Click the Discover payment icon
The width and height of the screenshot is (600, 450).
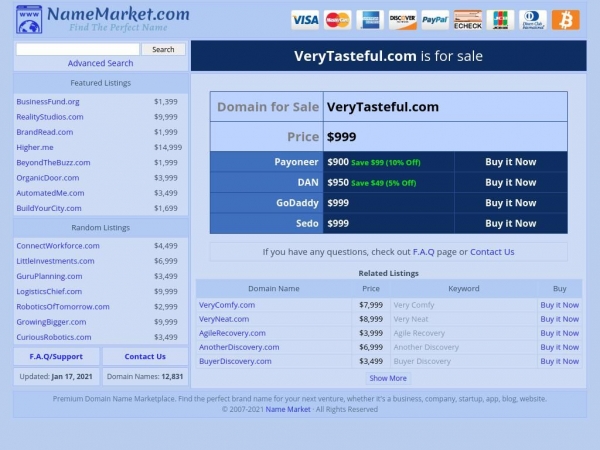point(403,20)
